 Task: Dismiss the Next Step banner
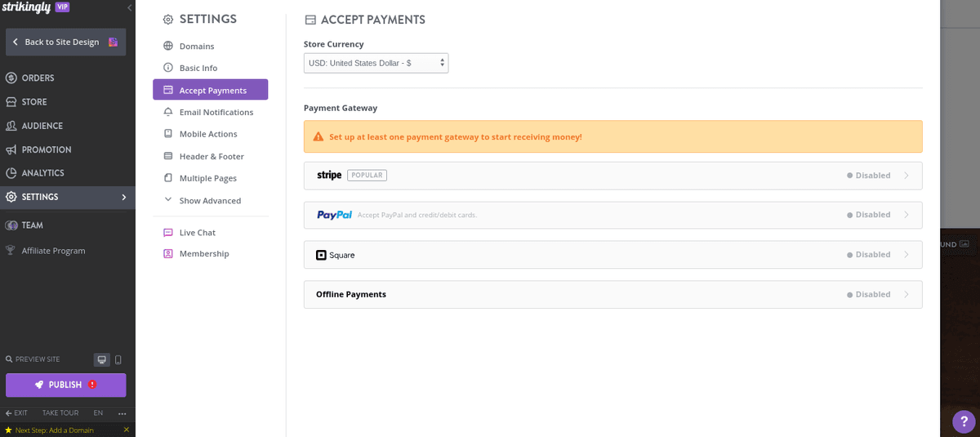tap(126, 430)
